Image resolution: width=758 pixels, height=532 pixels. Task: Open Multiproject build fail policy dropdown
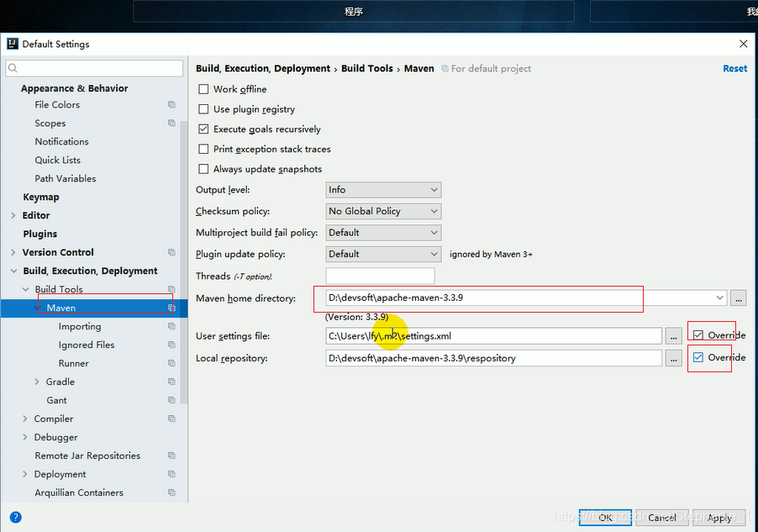point(383,233)
